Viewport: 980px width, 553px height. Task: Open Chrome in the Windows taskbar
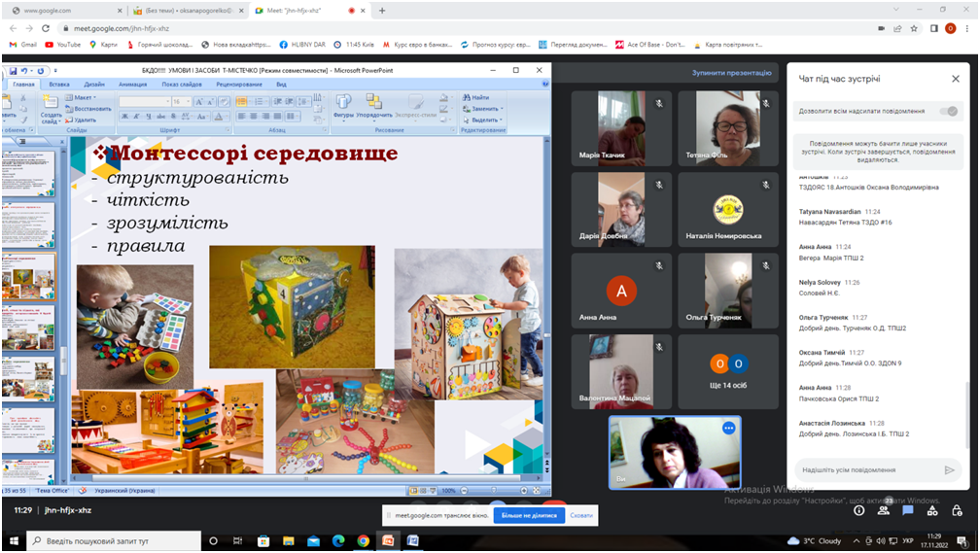364,541
